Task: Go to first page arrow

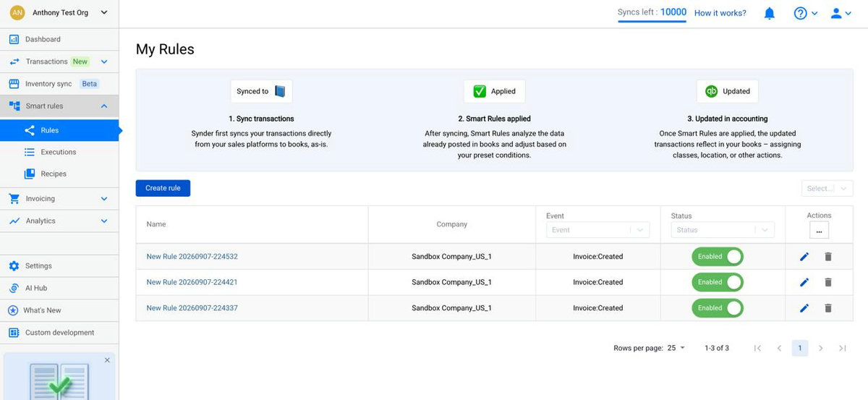Action: (x=757, y=348)
